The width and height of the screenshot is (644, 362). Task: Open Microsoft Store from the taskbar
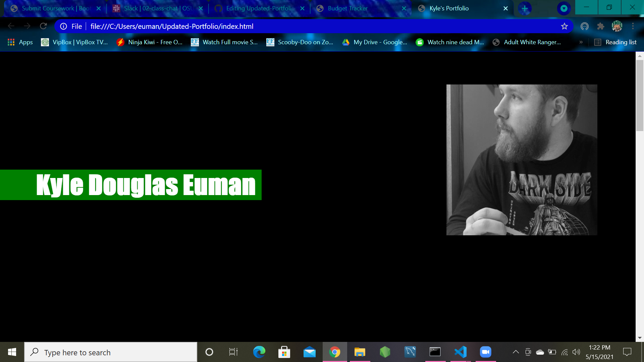click(x=284, y=352)
